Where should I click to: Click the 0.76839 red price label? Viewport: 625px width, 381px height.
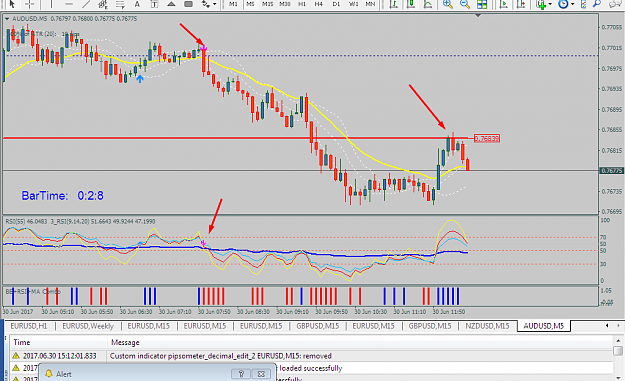pos(487,138)
